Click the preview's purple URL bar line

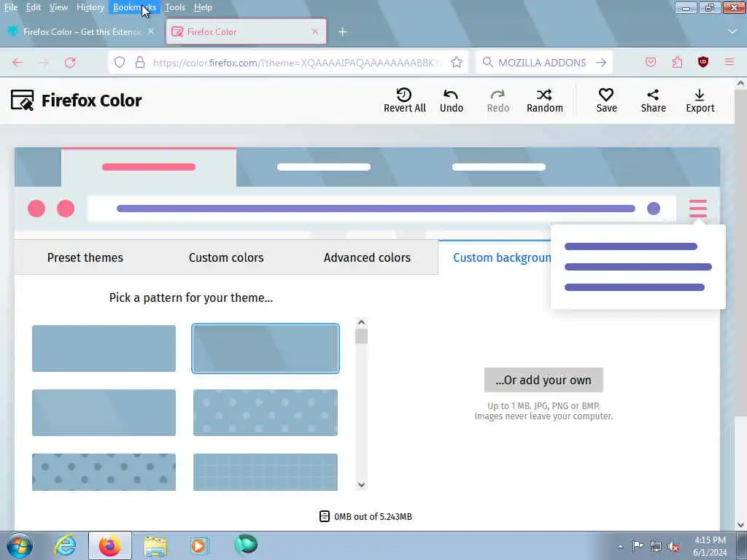[376, 209]
